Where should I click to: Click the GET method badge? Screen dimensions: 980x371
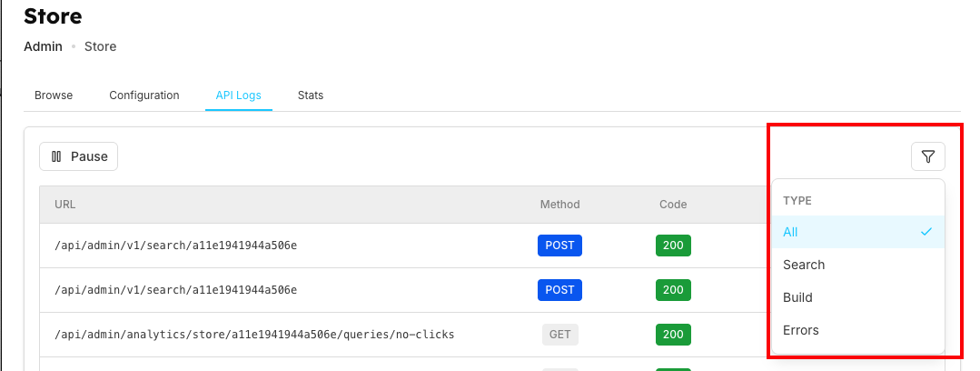[560, 334]
